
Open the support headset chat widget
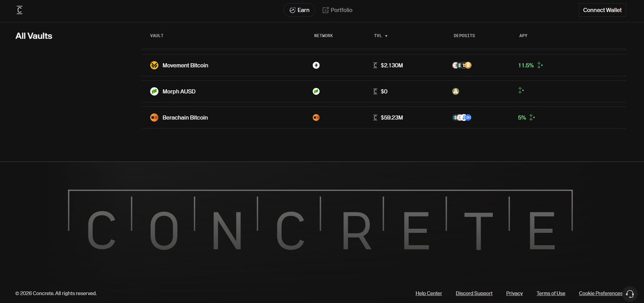click(630, 293)
